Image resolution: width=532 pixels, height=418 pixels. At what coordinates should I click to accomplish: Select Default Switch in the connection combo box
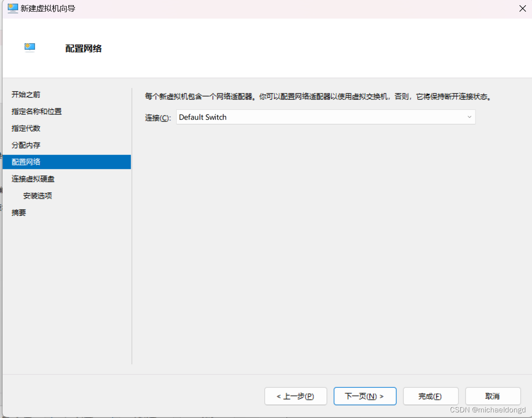pyautogui.click(x=302, y=117)
